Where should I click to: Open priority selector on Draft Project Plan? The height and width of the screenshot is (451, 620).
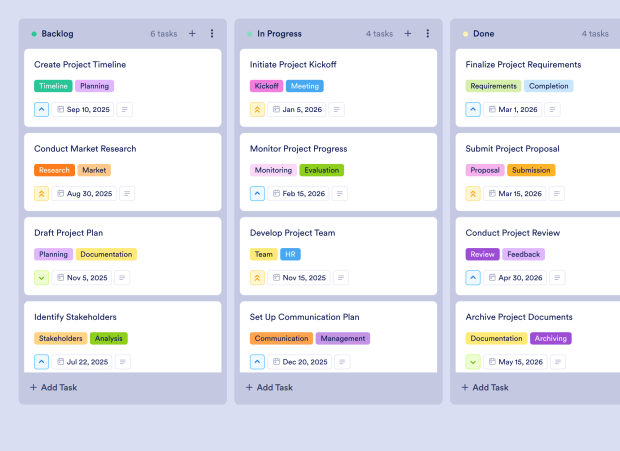[41, 278]
